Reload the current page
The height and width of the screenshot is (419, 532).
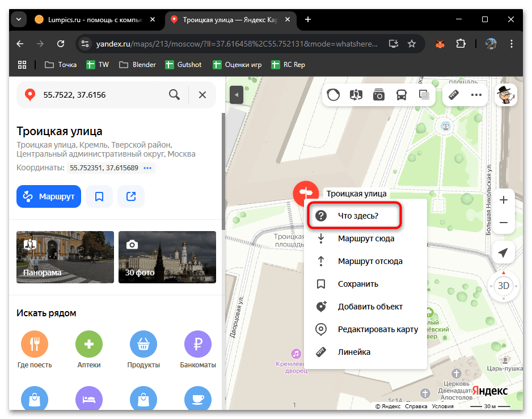(x=61, y=44)
